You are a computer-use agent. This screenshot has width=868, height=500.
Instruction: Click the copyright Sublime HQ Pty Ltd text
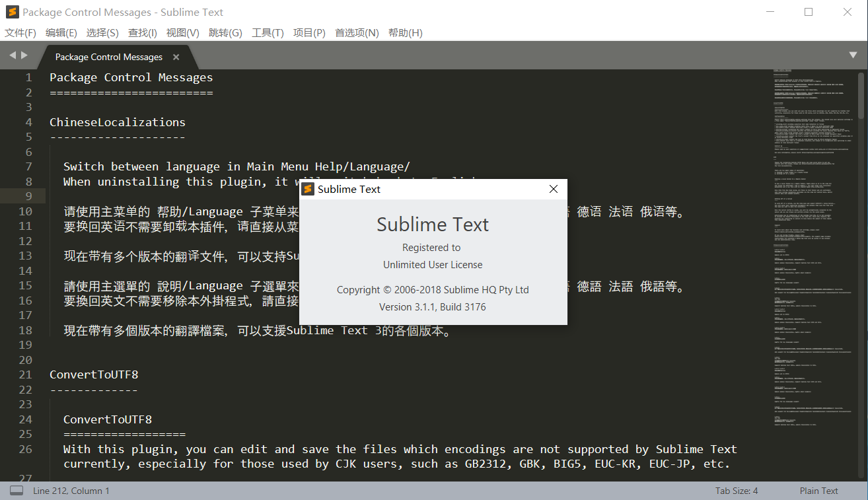click(433, 290)
